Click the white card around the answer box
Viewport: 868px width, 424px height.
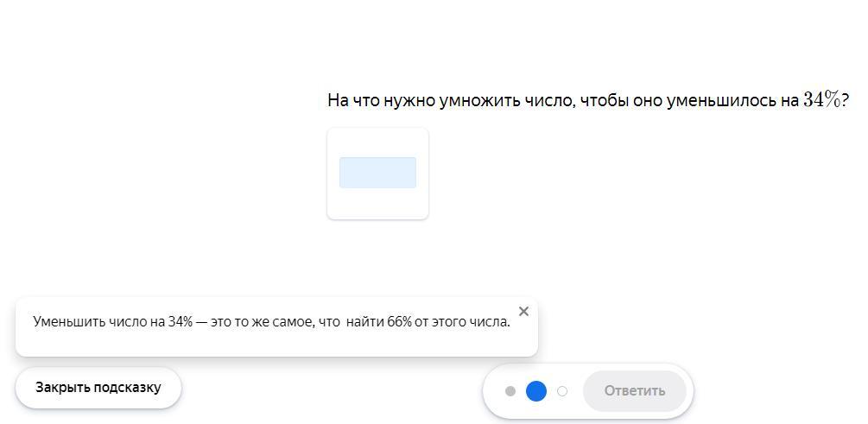coord(377,204)
